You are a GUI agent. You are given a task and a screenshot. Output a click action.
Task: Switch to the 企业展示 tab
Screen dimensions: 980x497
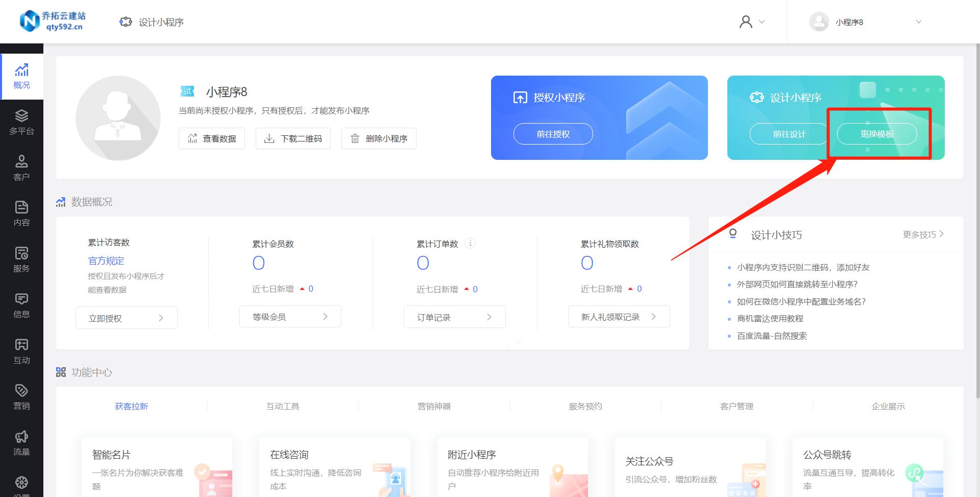888,406
